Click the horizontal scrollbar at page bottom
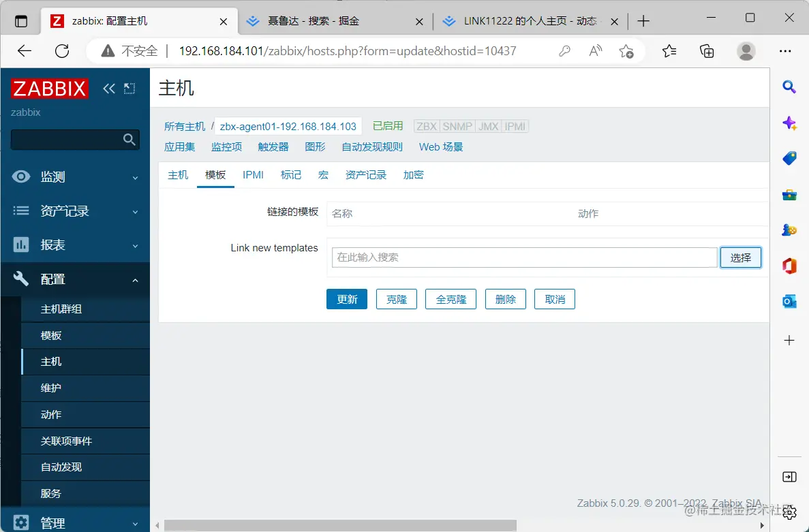The height and width of the screenshot is (532, 809). click(x=341, y=525)
